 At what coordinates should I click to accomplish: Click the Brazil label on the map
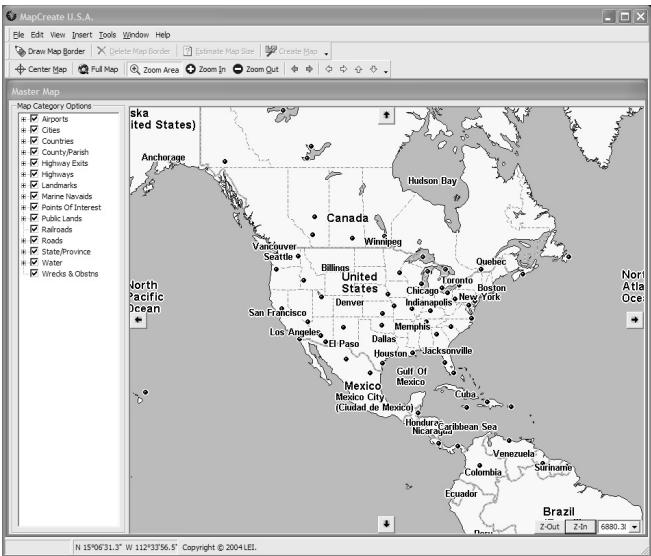pos(559,512)
